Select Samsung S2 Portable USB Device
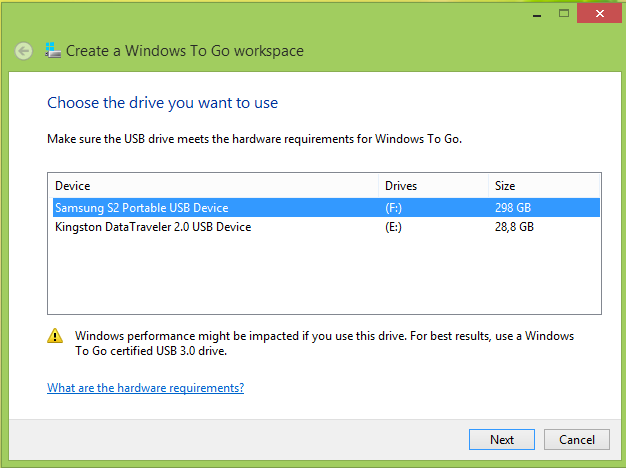 pos(142,208)
